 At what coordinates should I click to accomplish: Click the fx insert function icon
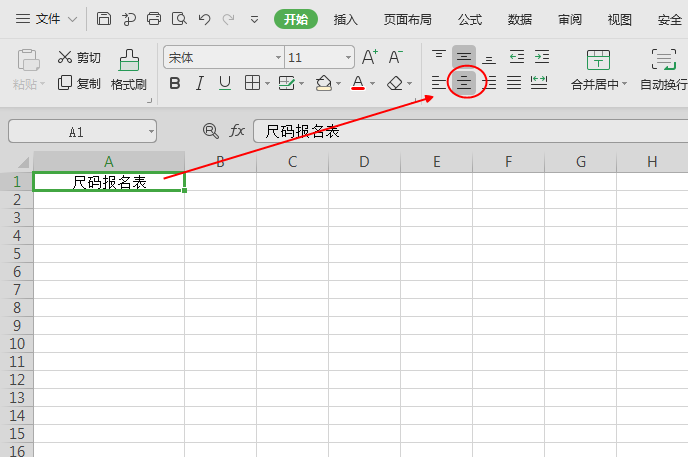pyautogui.click(x=237, y=131)
